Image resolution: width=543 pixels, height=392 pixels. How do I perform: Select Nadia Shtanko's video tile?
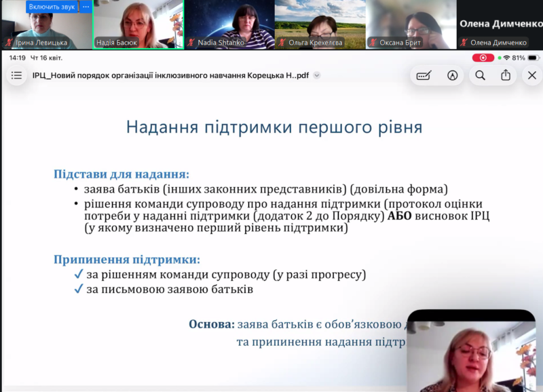click(229, 24)
